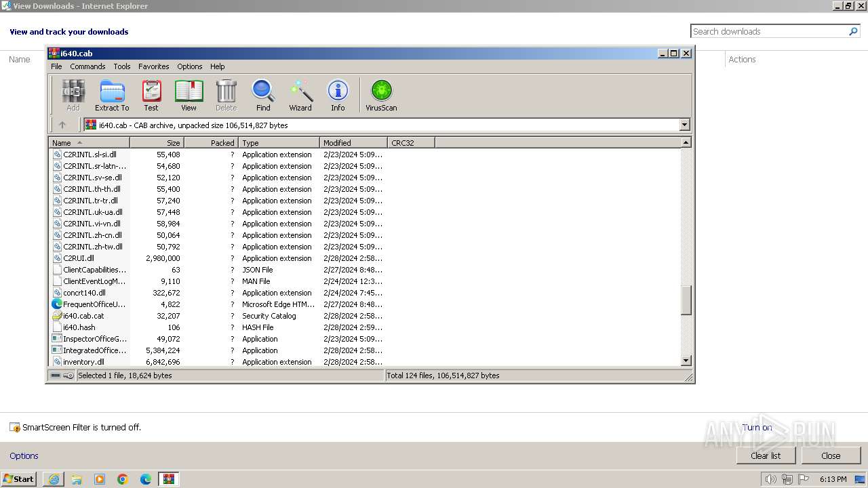Viewport: 868px width, 488px height.
Task: Click icon of concrt140.dll
Action: [57, 293]
